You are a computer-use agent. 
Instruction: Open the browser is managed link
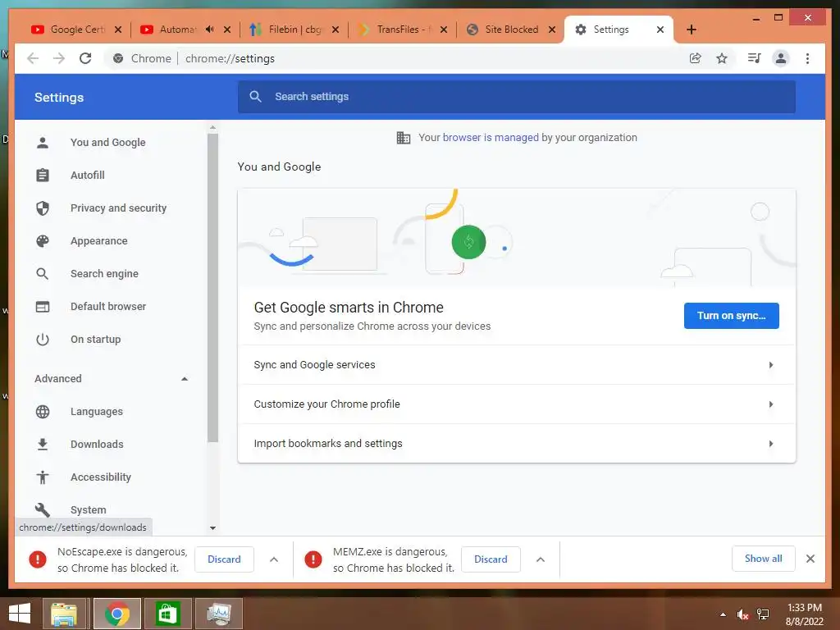[x=491, y=138]
